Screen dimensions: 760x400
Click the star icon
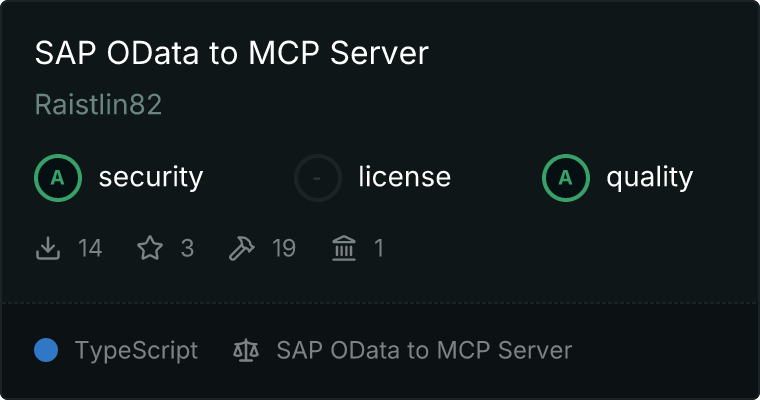pyautogui.click(x=150, y=248)
